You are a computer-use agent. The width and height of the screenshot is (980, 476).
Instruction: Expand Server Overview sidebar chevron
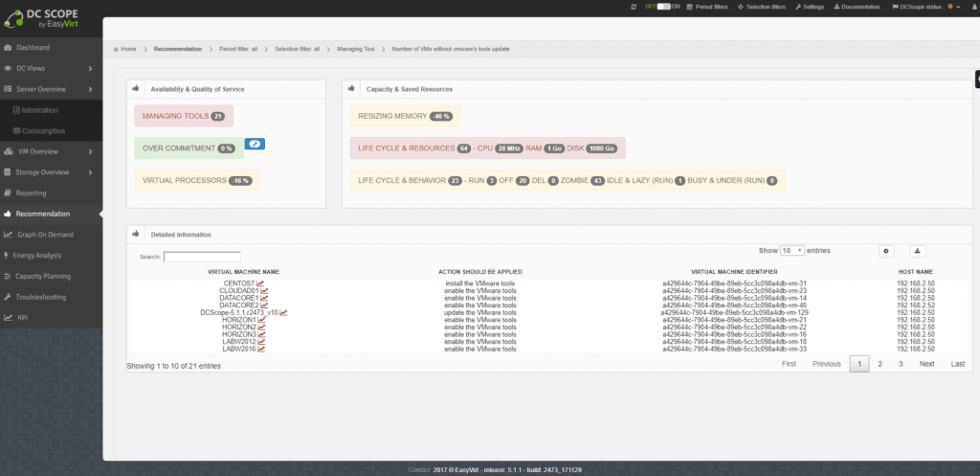(x=91, y=89)
